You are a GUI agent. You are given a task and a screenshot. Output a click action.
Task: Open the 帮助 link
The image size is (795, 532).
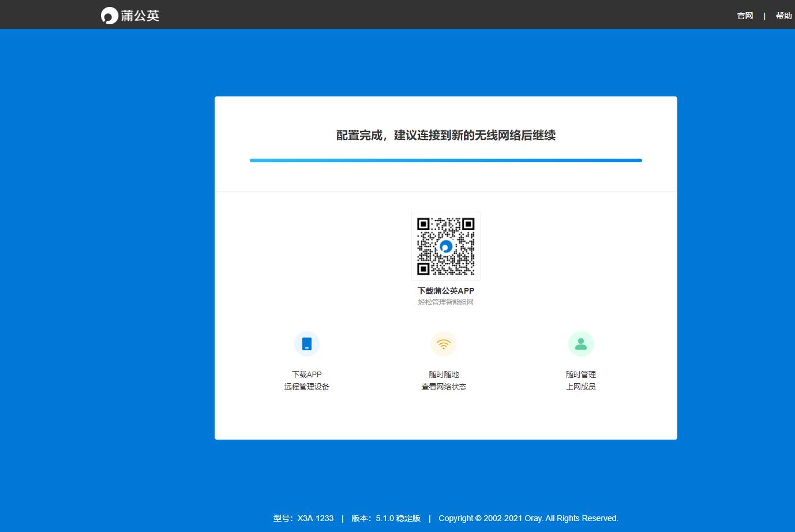[x=783, y=16]
